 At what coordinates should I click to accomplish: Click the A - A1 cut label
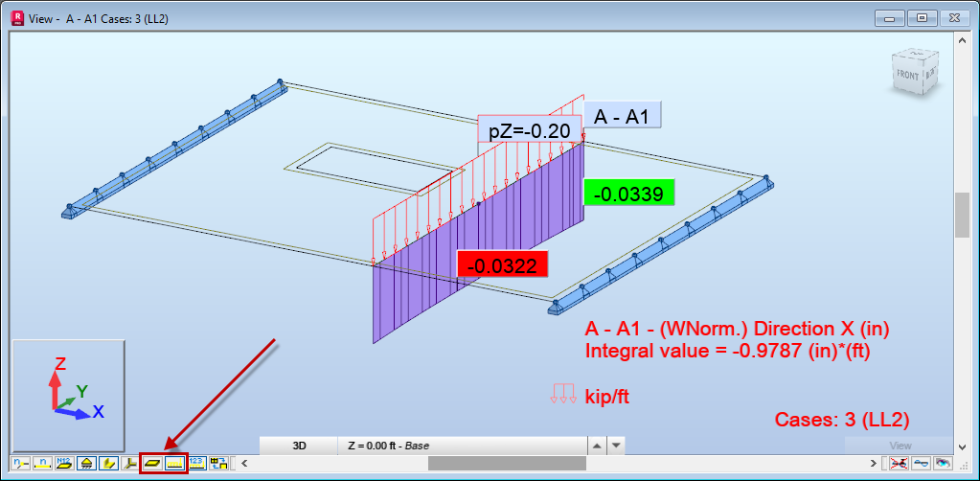(x=622, y=115)
